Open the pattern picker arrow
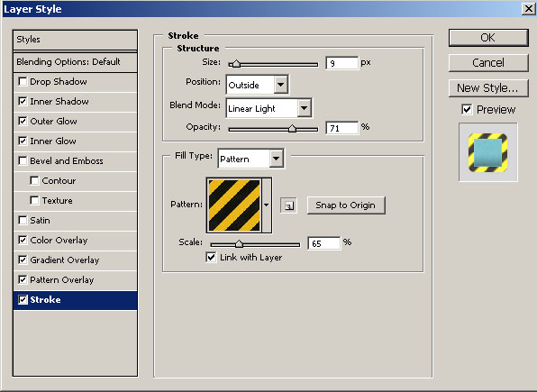 click(267, 205)
